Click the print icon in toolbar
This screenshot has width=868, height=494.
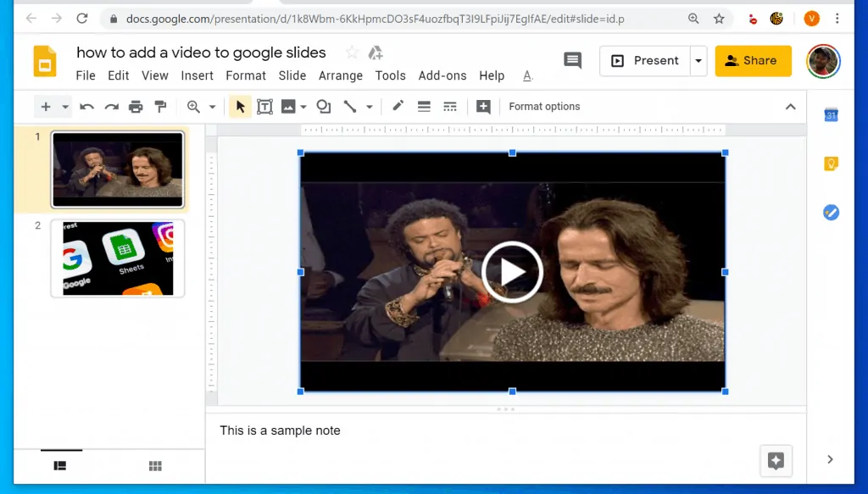(x=136, y=107)
